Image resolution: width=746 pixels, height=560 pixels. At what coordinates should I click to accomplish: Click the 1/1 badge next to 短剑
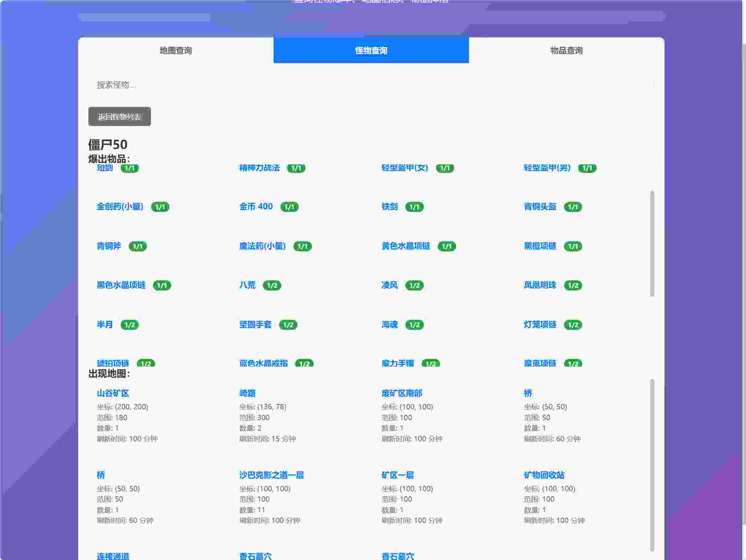coord(129,168)
